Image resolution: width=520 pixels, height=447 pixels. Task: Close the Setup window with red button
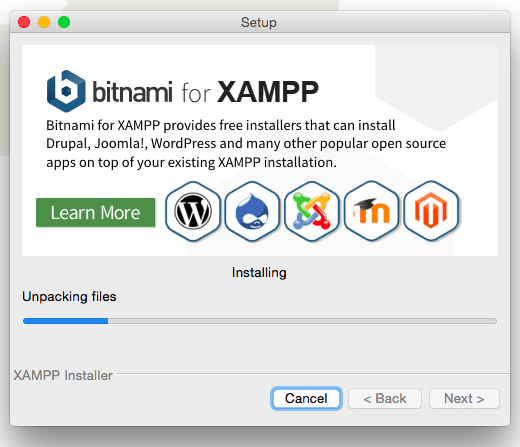[x=24, y=22]
